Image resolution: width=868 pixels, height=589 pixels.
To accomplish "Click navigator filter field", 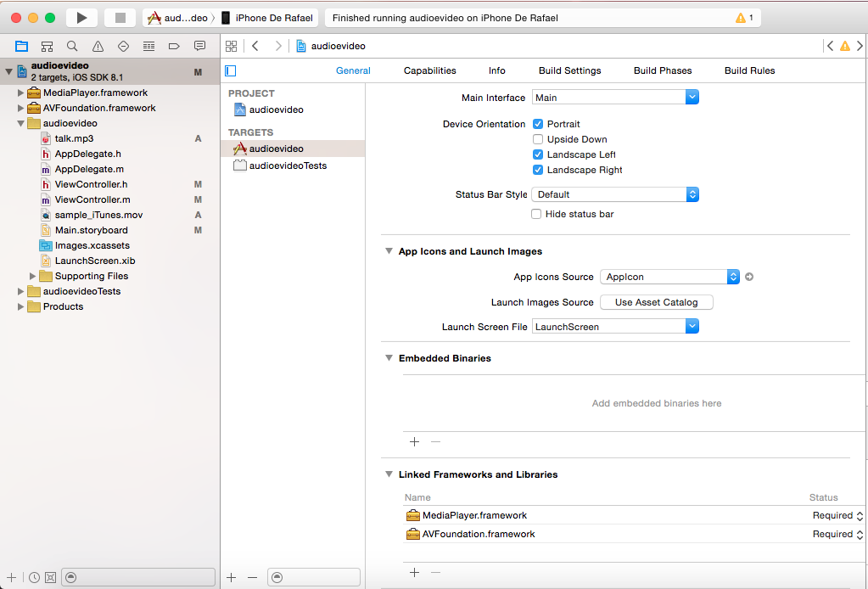I will click(x=137, y=577).
